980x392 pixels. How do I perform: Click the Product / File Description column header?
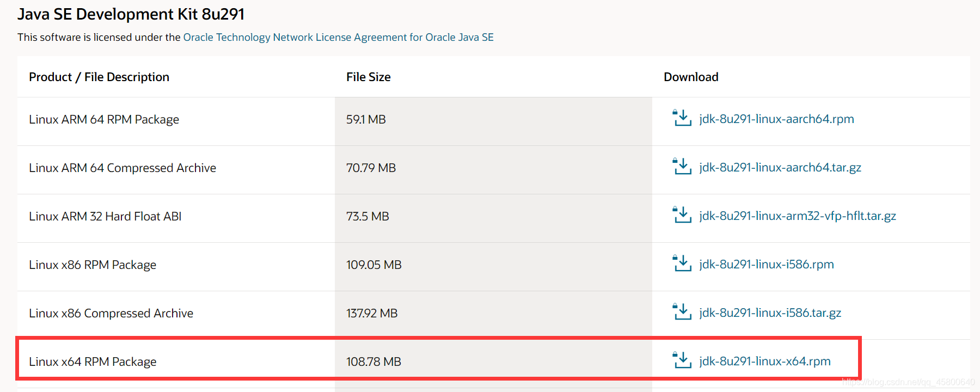[x=99, y=77]
